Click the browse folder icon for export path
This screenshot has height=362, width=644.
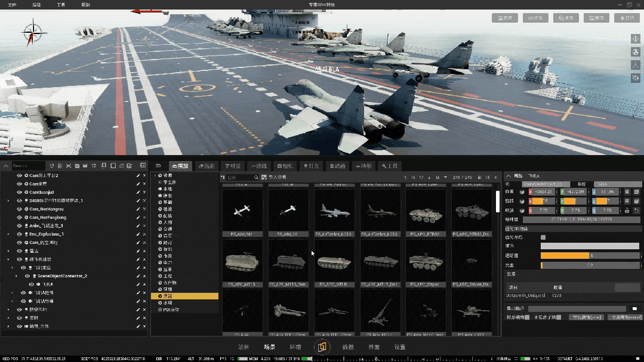point(634,308)
